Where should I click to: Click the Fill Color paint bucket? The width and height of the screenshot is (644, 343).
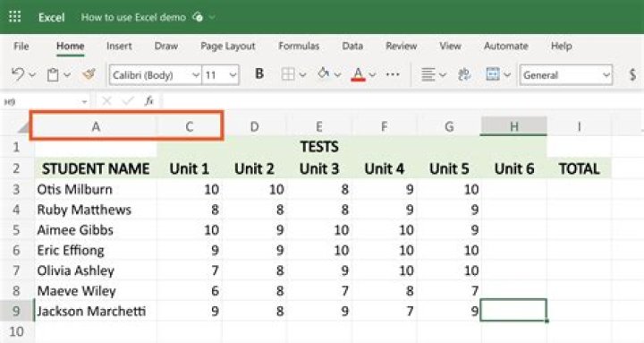[x=323, y=74]
